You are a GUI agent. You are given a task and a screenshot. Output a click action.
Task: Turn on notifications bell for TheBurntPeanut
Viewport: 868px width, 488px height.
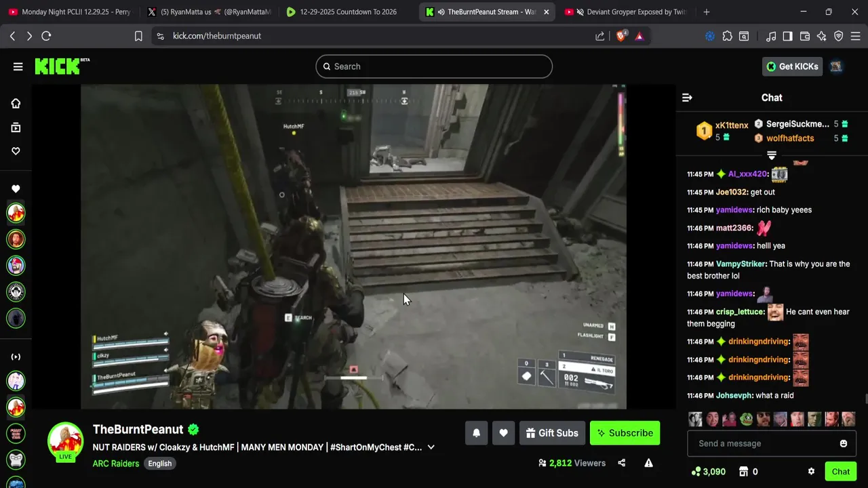click(x=476, y=433)
